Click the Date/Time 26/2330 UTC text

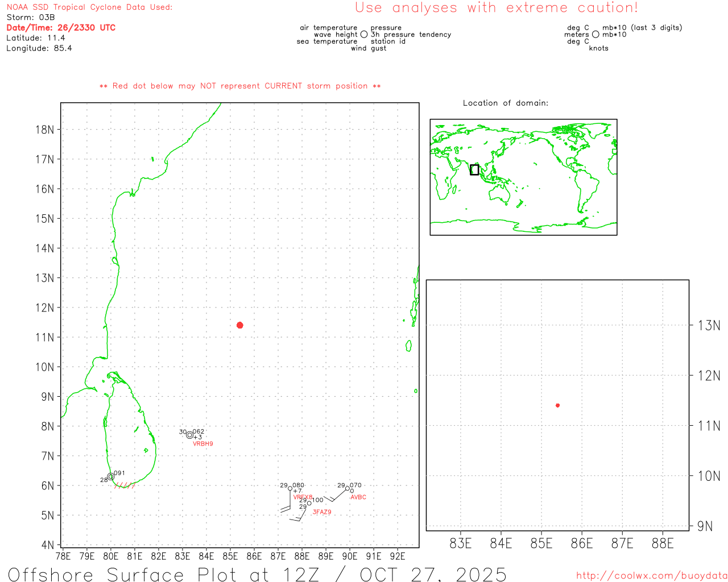pyautogui.click(x=61, y=28)
